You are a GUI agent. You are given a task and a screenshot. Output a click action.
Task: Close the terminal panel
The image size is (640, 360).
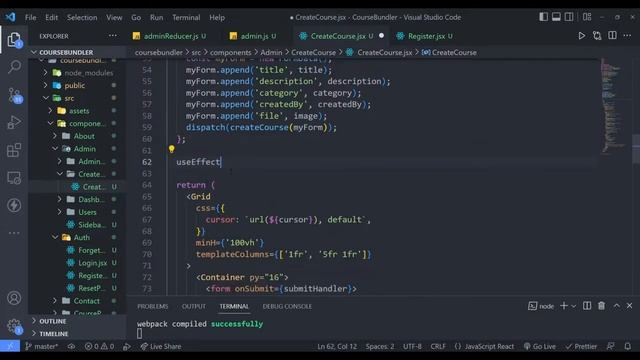tap(629, 306)
